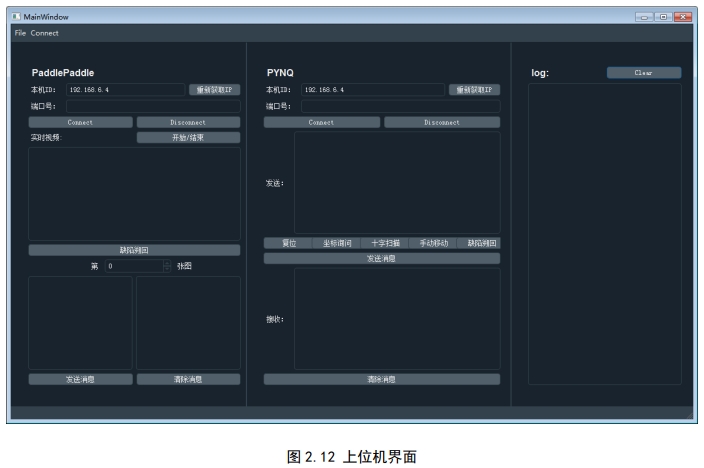Screen dimensions: 704x468
Task: Click the 缺陷辨回 button under the video area
Action: (x=134, y=250)
